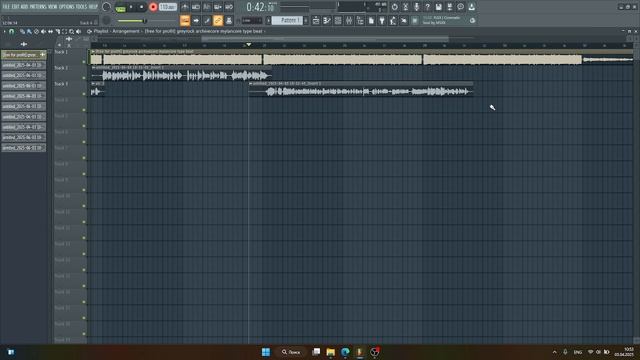The image size is (640, 360).
Task: Choose the Select tool in playlist toolbar
Action: pos(64,31)
